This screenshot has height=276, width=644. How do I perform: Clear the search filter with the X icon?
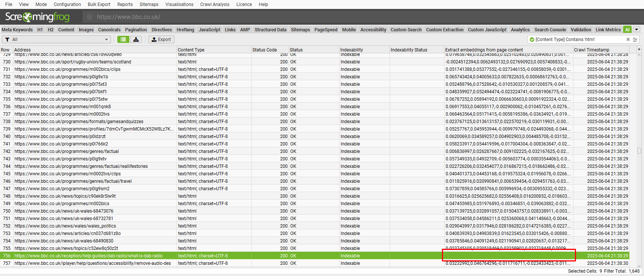click(x=628, y=39)
